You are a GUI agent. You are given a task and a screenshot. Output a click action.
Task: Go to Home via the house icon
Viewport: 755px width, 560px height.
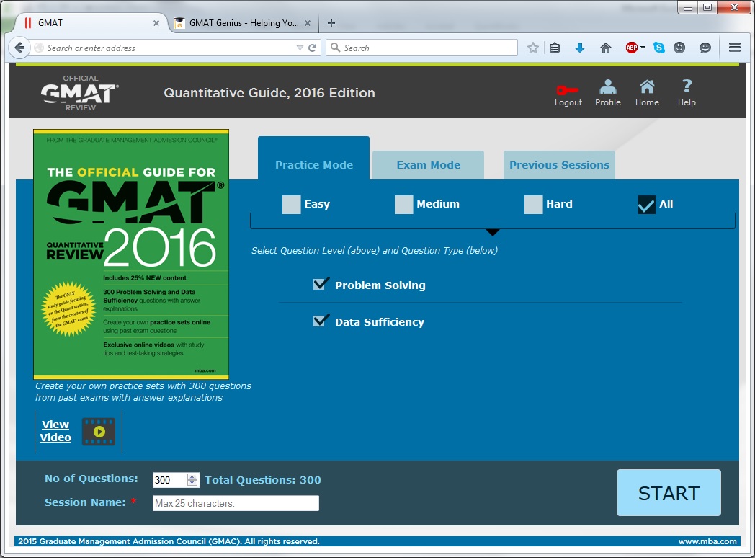click(x=646, y=88)
